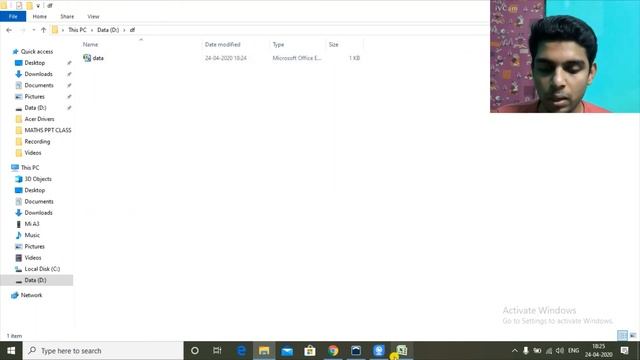Open Downloads under This PC
The height and width of the screenshot is (360, 640).
pos(38,213)
